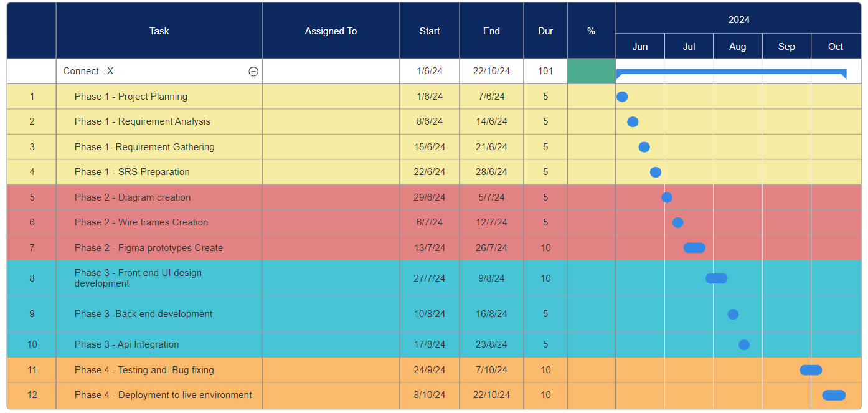
Task: Select task 'Phase 1 - Requirement Analysis'
Action: point(143,121)
